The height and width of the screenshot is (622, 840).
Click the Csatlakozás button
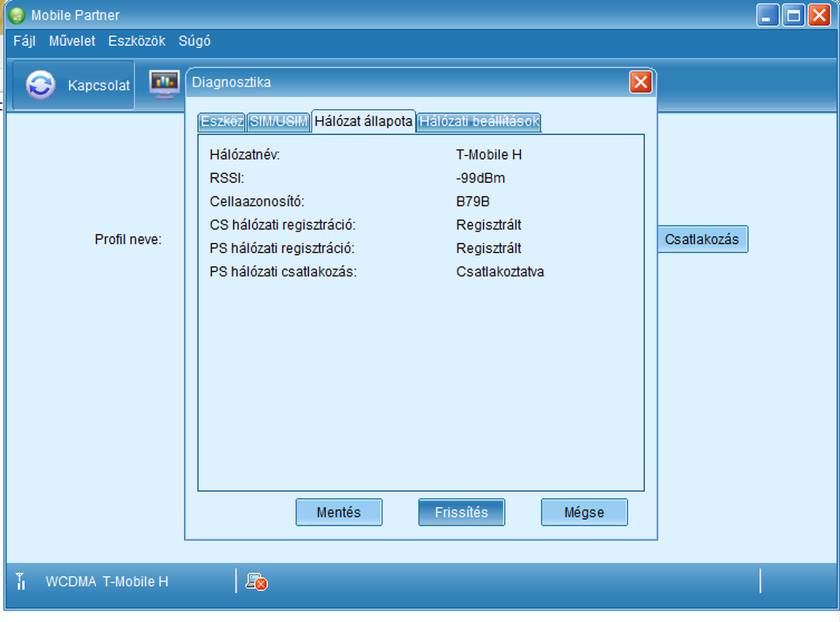[x=702, y=239]
